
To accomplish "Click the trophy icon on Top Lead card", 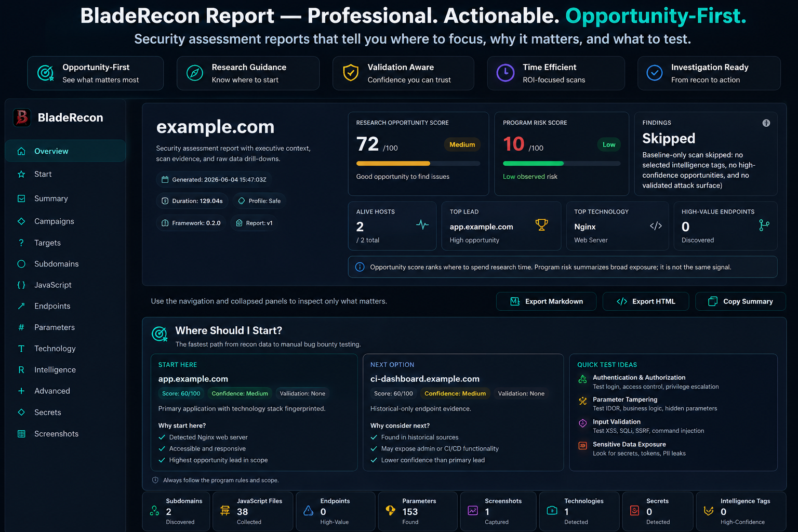I will [x=541, y=225].
